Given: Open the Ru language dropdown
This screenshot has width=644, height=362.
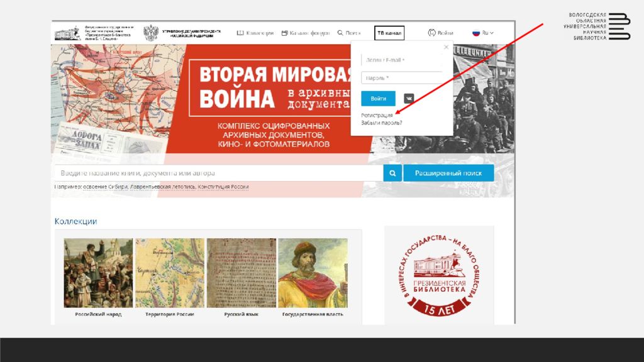Looking at the screenshot, I should [x=482, y=33].
